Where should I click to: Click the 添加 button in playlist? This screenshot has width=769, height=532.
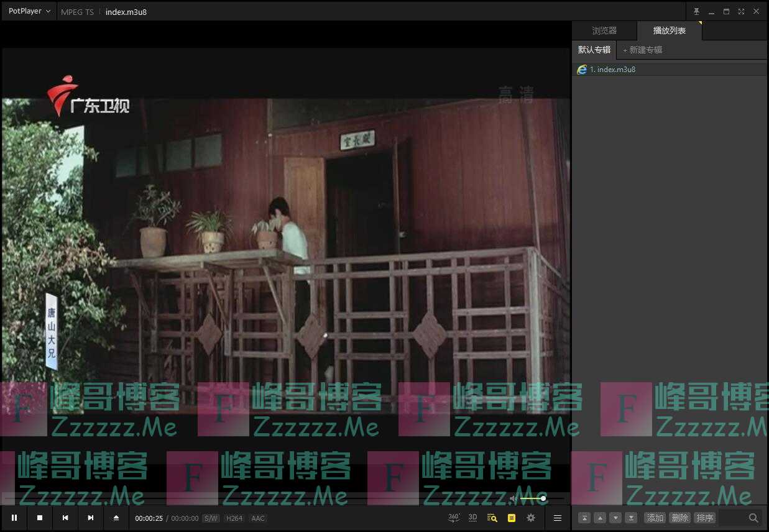(655, 518)
